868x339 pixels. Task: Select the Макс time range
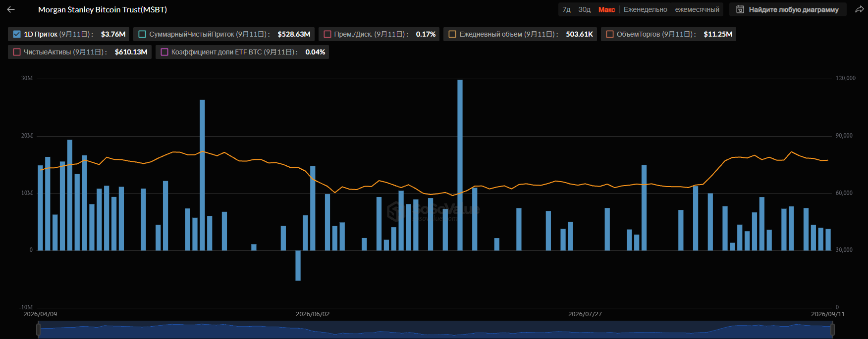pyautogui.click(x=606, y=9)
